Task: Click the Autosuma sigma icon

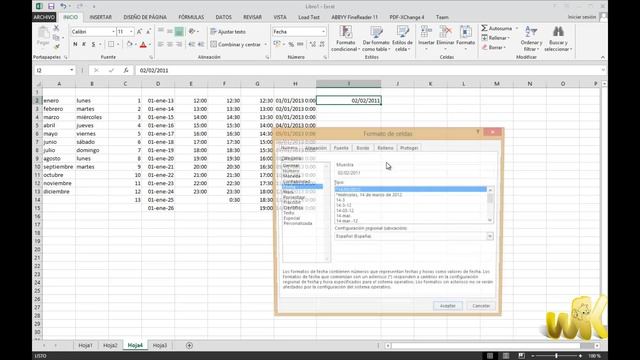Action: click(x=484, y=28)
